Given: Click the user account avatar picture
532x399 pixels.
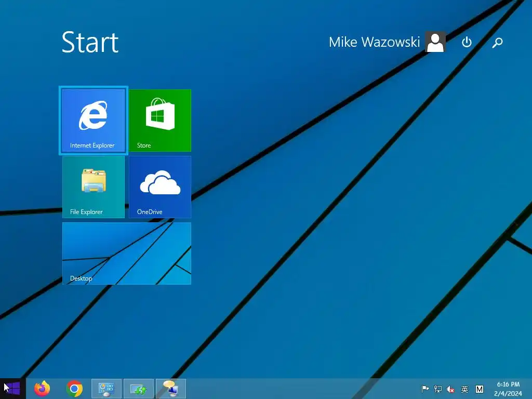Looking at the screenshot, I should point(435,42).
